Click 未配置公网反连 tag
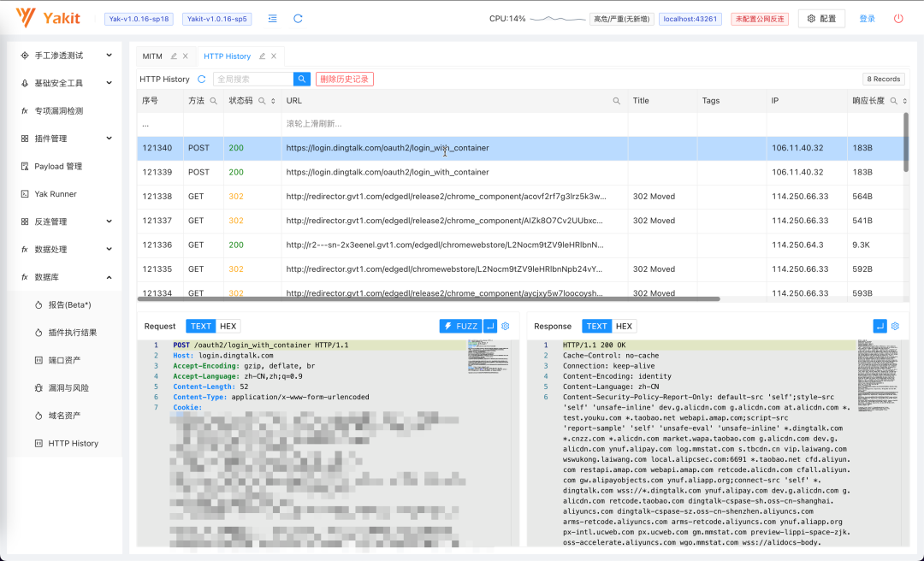The image size is (924, 561). click(760, 19)
